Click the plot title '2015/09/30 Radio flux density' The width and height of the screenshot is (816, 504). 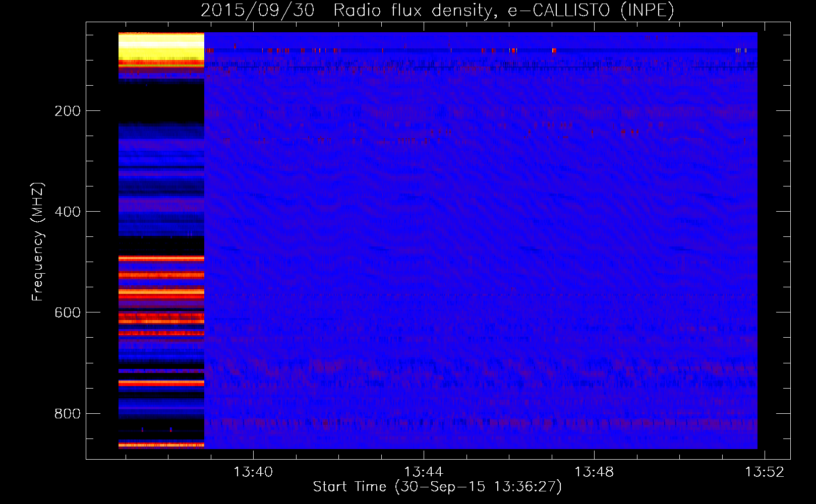[437, 11]
